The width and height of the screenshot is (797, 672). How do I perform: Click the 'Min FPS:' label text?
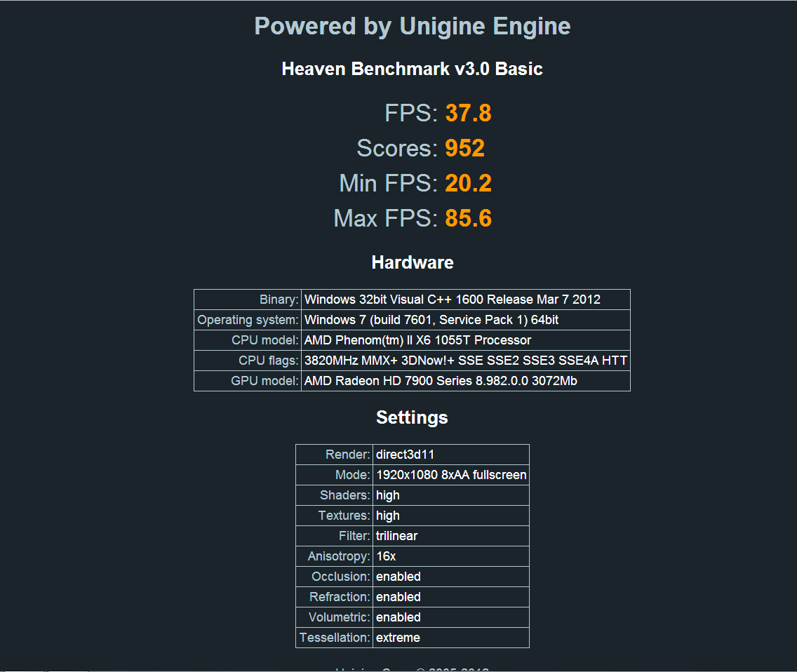pyautogui.click(x=389, y=183)
